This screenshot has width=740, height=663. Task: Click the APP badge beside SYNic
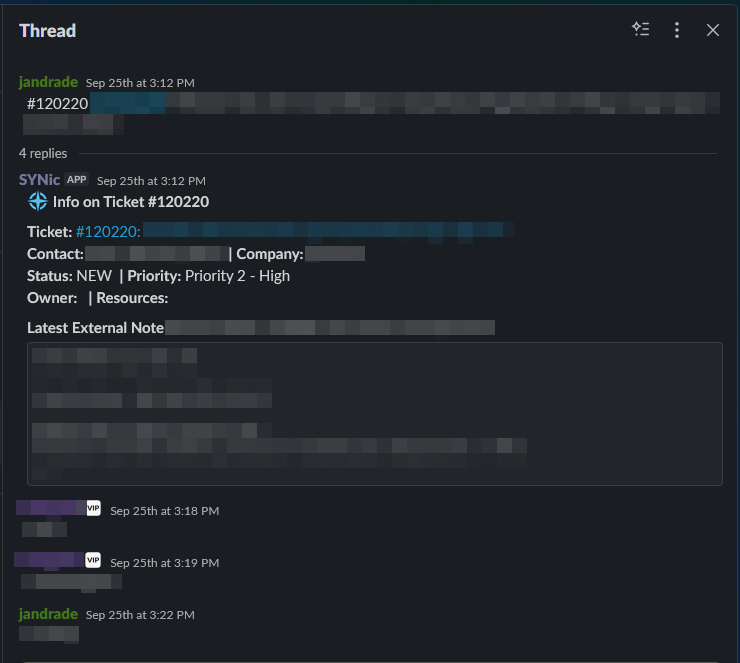coord(77,180)
